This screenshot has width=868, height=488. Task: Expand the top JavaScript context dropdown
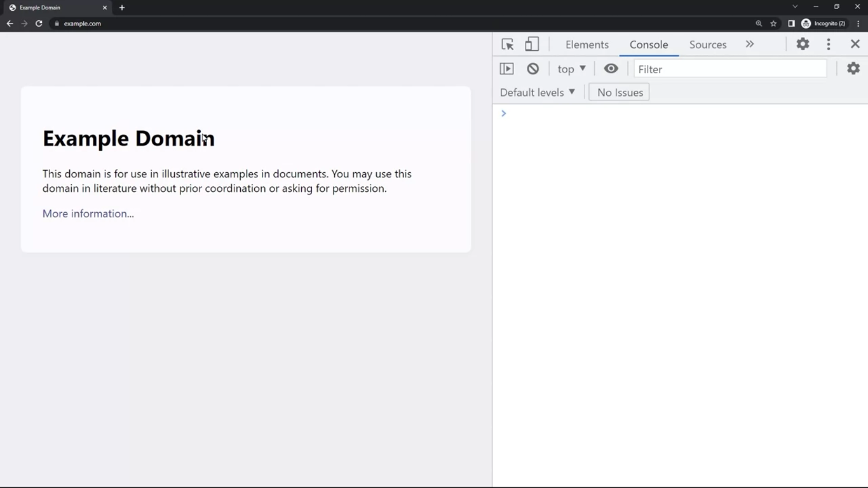(x=571, y=69)
